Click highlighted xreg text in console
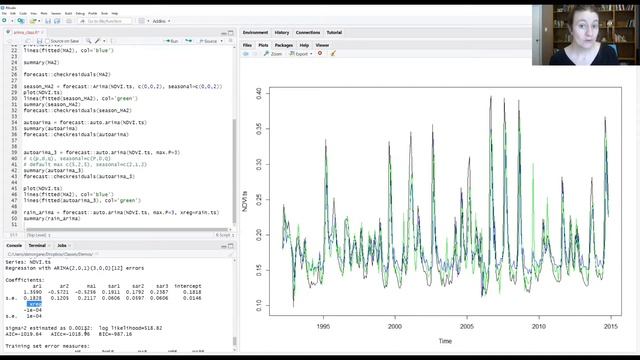Viewport: 640px width, 360px height. pyautogui.click(x=34, y=304)
